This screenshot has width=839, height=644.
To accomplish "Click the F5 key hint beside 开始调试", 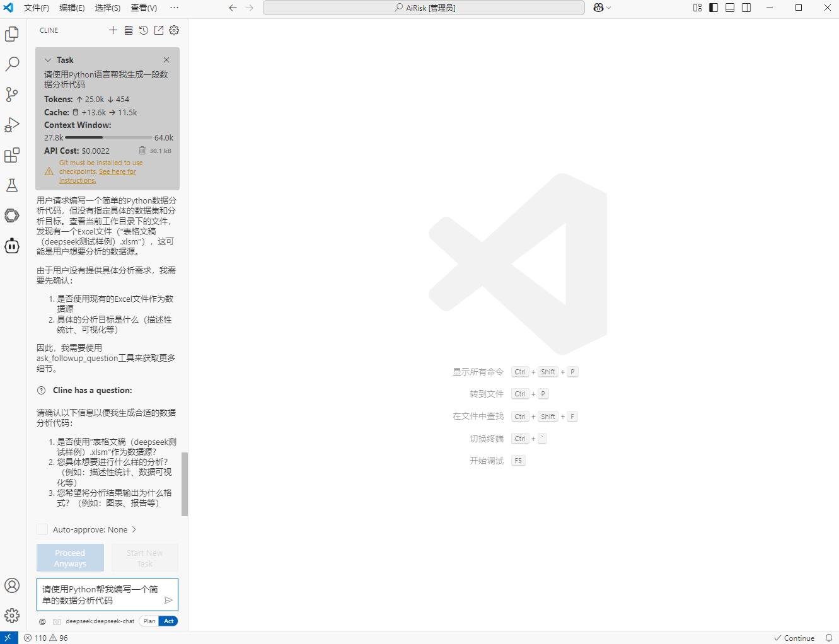I will click(x=518, y=461).
